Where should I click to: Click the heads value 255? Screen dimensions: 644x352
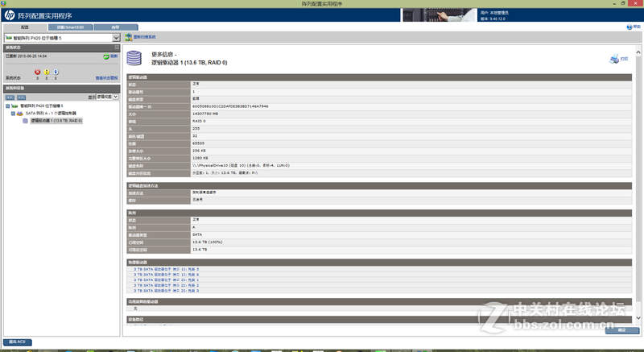[x=196, y=129]
